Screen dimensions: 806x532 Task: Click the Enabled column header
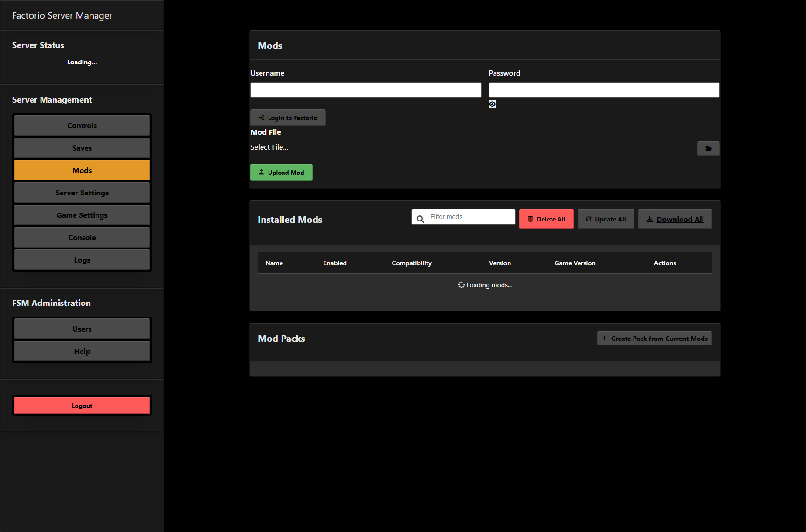click(335, 263)
